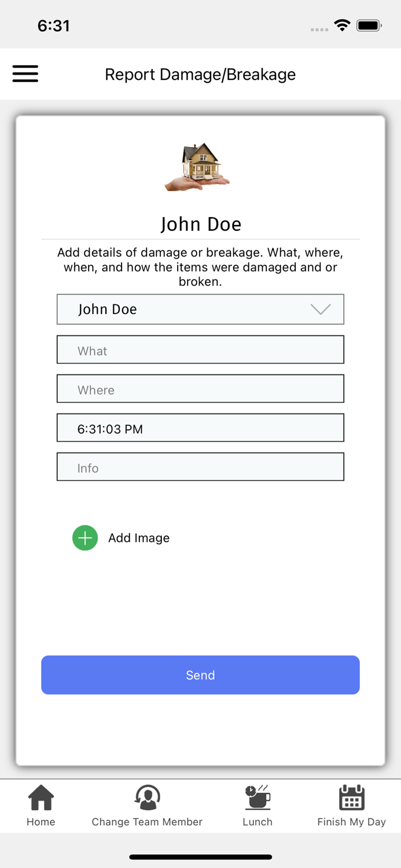Tap the home indicator bar at bottom
The width and height of the screenshot is (401, 868).
coord(200,857)
